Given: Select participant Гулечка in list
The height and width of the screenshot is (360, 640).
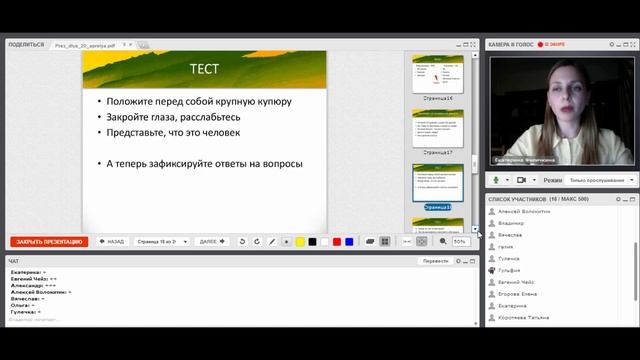Looking at the screenshot, I should [509, 259].
